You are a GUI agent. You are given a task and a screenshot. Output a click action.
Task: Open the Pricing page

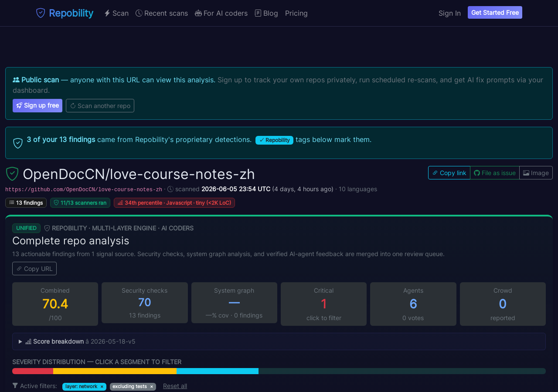296,13
